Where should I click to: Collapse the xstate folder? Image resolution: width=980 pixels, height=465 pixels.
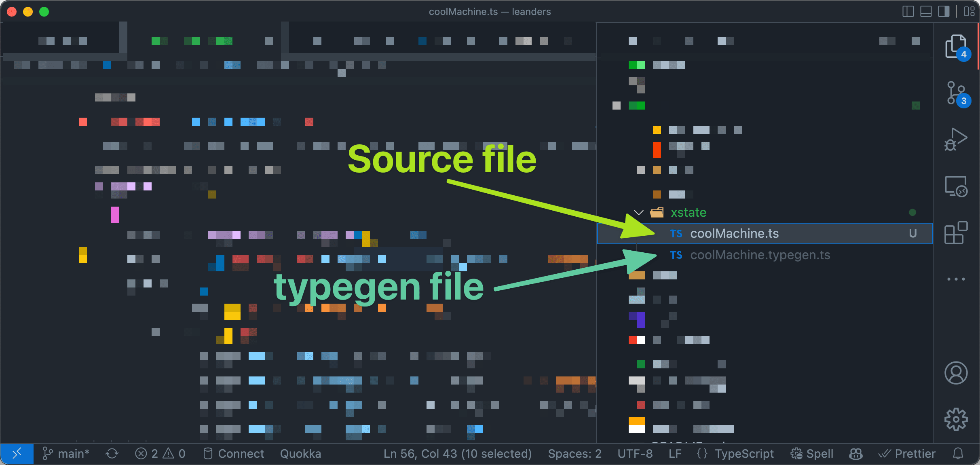pos(639,213)
